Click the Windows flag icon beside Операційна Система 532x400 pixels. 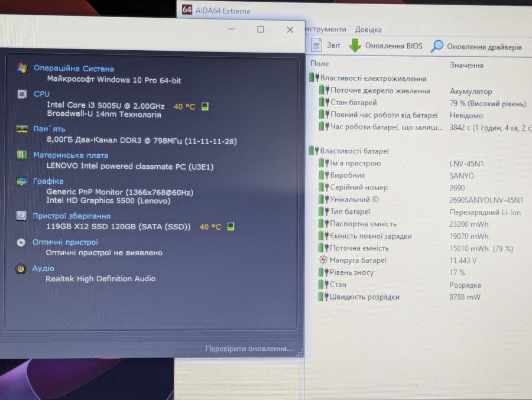tap(22, 68)
